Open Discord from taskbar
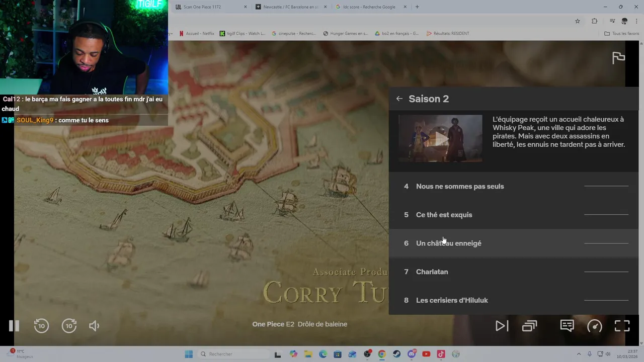The image size is (644, 362). (412, 354)
